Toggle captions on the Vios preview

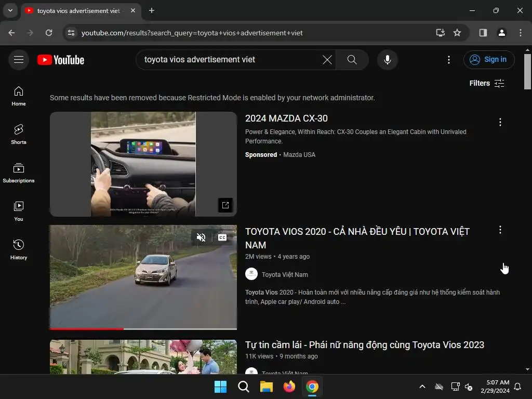pyautogui.click(x=222, y=237)
